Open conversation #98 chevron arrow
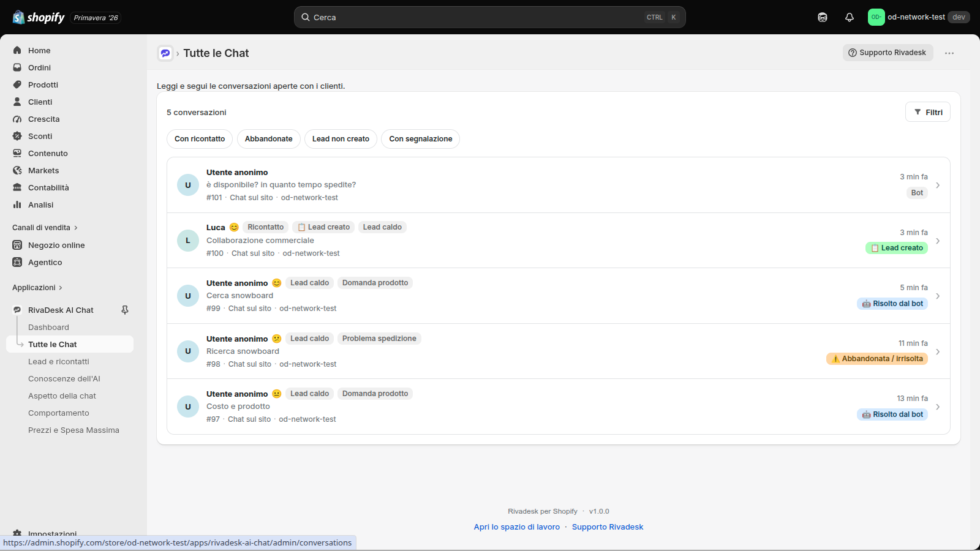980x551 pixels. [x=938, y=351]
